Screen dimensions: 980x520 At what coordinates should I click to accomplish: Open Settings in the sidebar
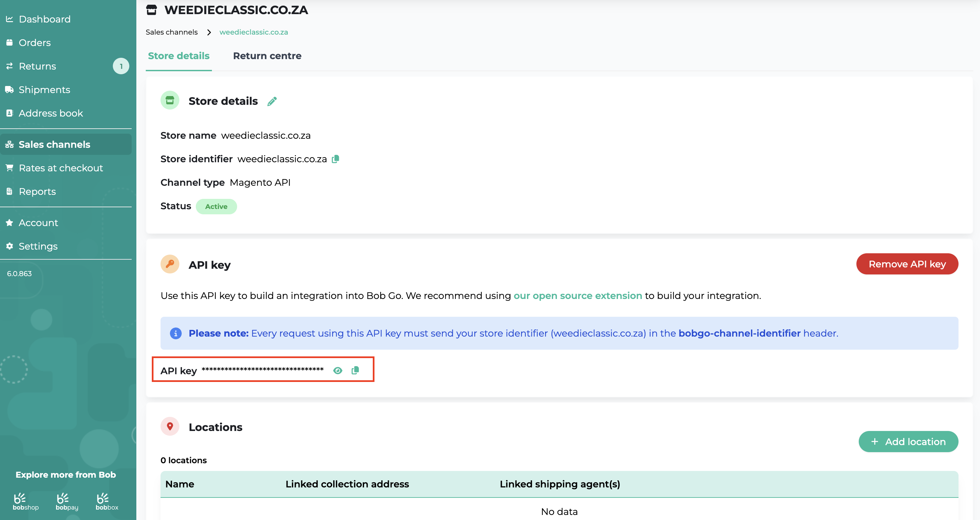pos(38,247)
